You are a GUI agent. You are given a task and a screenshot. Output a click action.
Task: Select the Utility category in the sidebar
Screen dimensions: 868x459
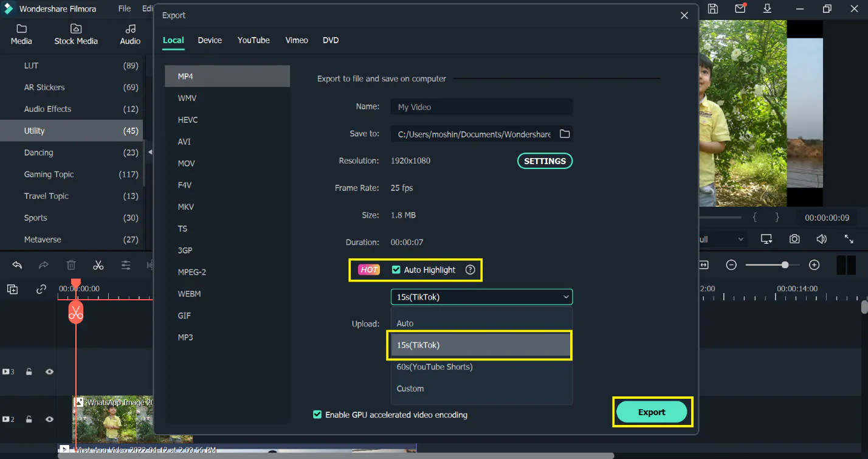[72, 131]
